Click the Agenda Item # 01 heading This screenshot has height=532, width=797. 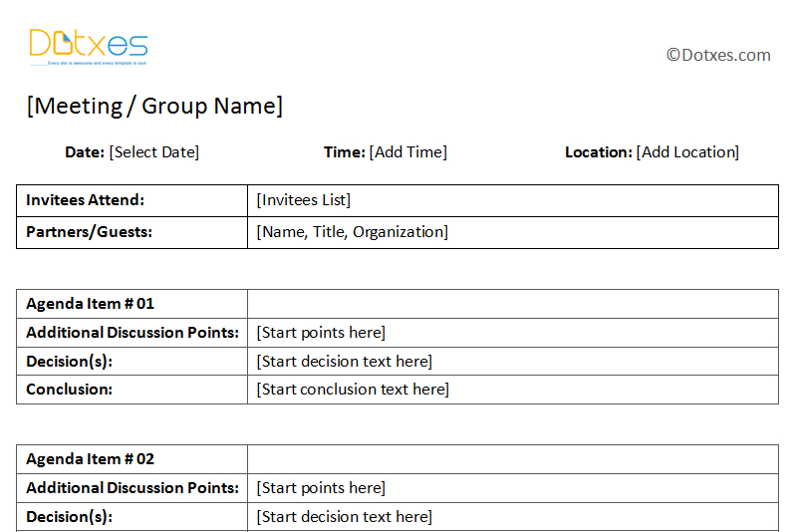point(90,304)
